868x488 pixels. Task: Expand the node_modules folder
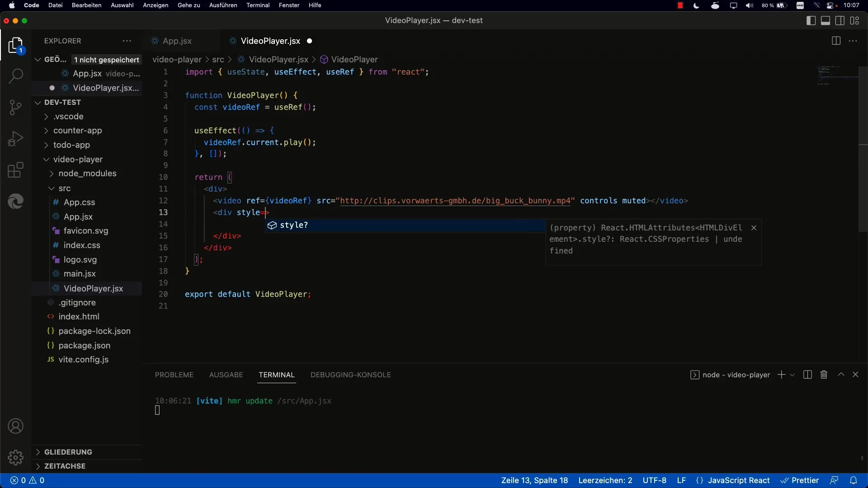click(x=88, y=174)
